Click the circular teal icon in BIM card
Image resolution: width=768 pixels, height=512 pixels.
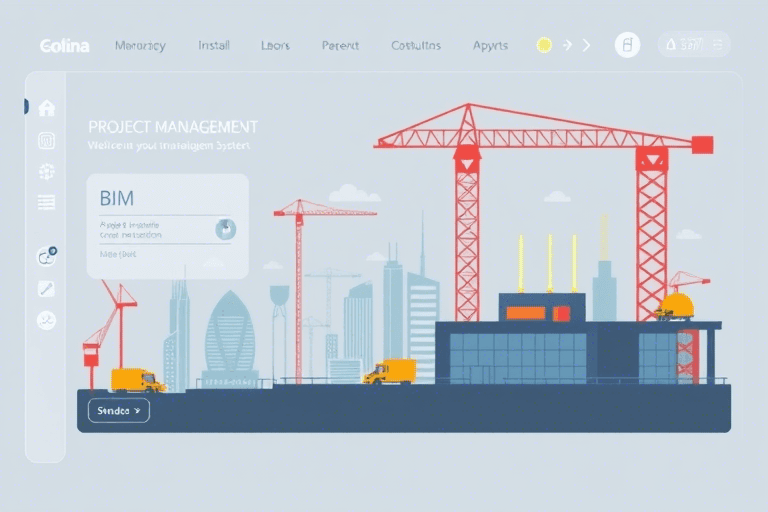[226, 229]
